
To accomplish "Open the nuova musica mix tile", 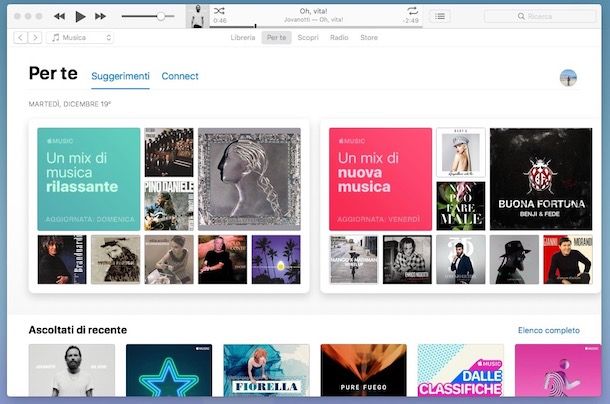I will pyautogui.click(x=380, y=179).
